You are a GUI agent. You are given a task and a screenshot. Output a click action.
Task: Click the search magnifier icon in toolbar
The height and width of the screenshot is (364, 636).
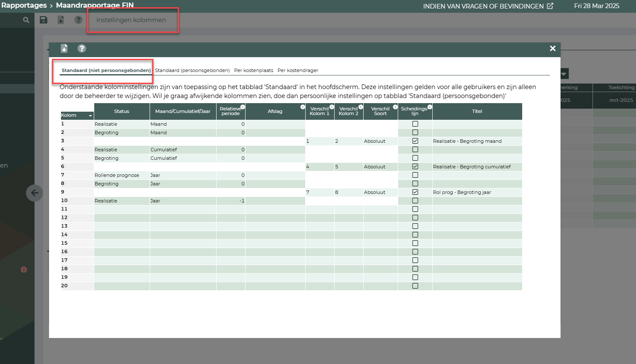[x=26, y=20]
